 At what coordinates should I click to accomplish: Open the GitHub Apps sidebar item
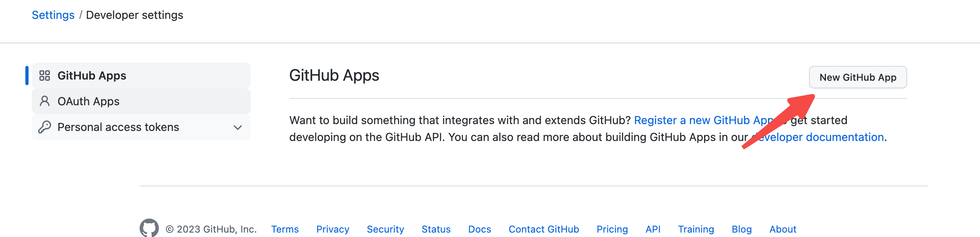click(92, 76)
